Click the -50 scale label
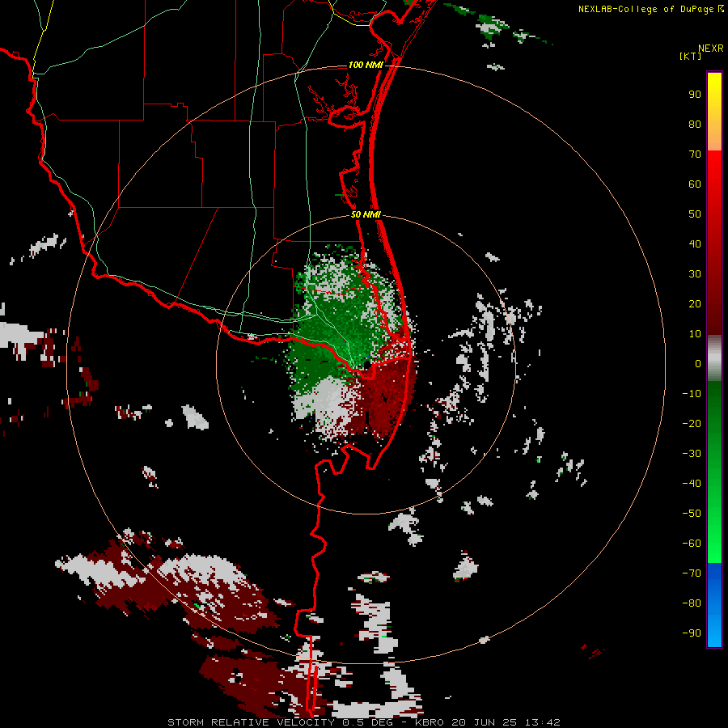The width and height of the screenshot is (728, 728). pos(692,514)
